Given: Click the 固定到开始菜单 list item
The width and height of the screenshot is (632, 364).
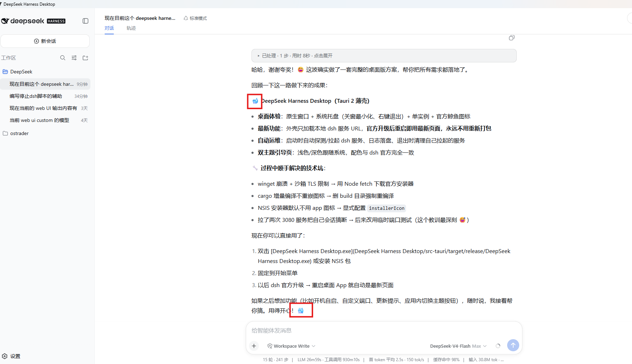Looking at the screenshot, I should point(277,273).
